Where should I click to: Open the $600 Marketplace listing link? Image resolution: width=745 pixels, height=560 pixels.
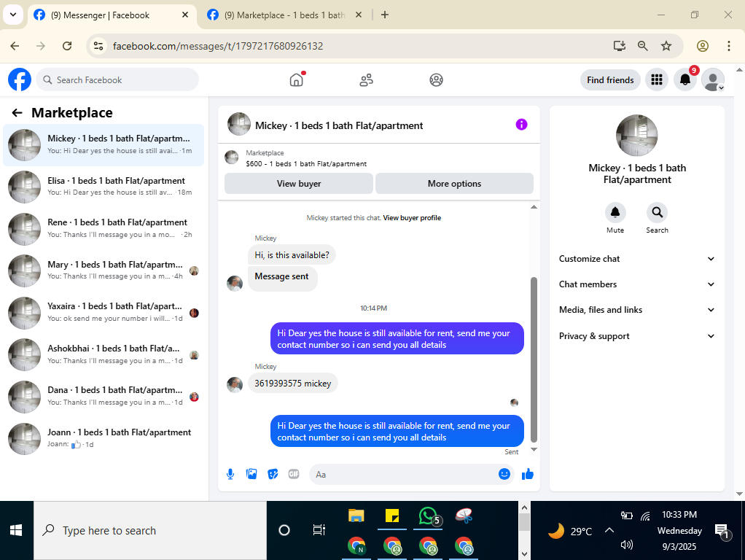tap(306, 163)
